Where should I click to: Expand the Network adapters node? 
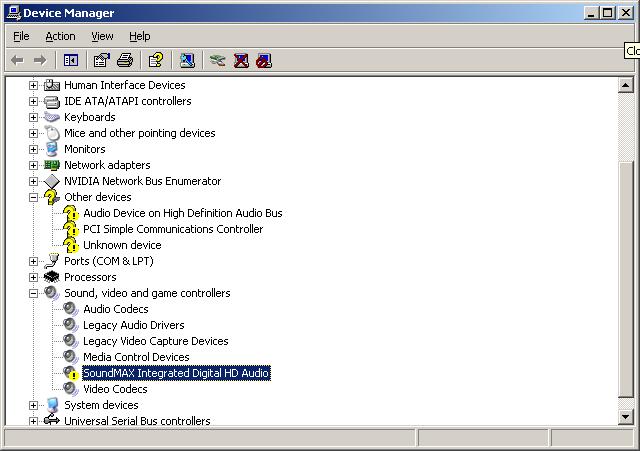[x=33, y=165]
